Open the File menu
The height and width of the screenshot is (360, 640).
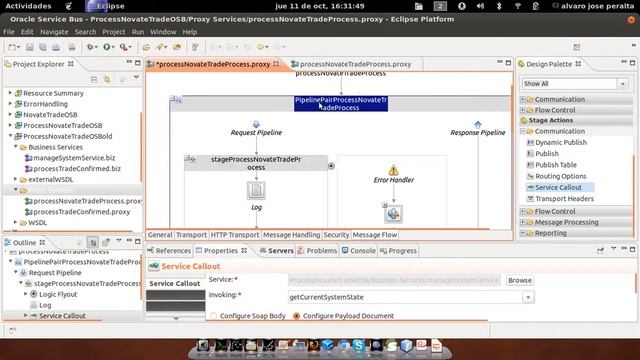pyautogui.click(x=9, y=32)
